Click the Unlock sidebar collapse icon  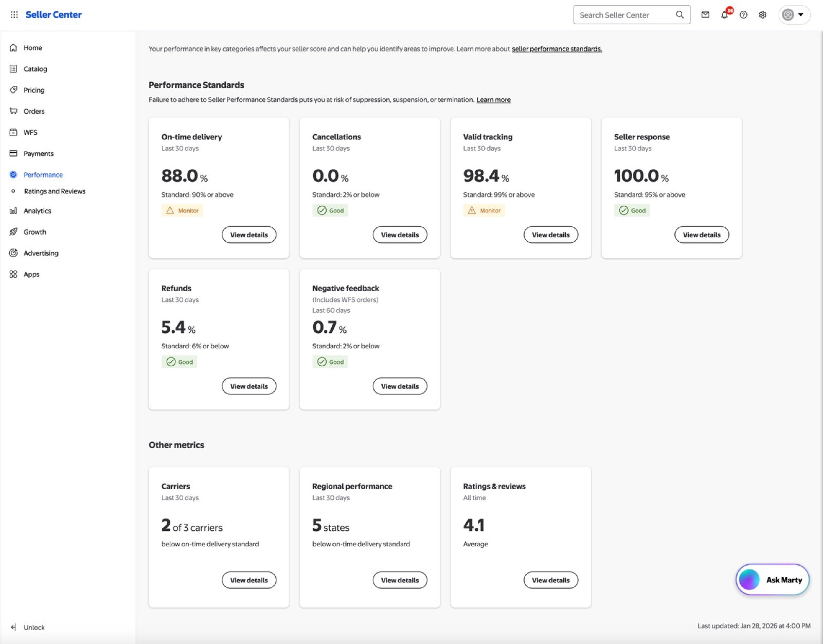13,627
